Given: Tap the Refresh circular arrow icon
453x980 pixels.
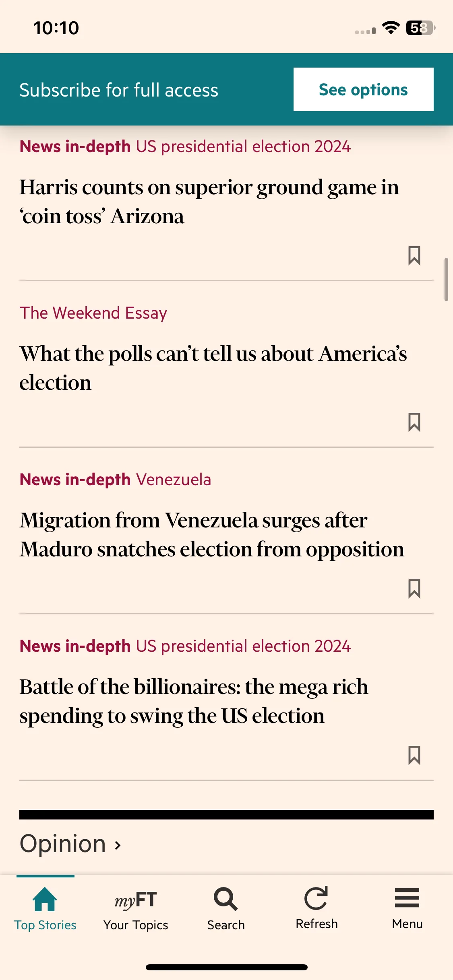Looking at the screenshot, I should point(316,898).
